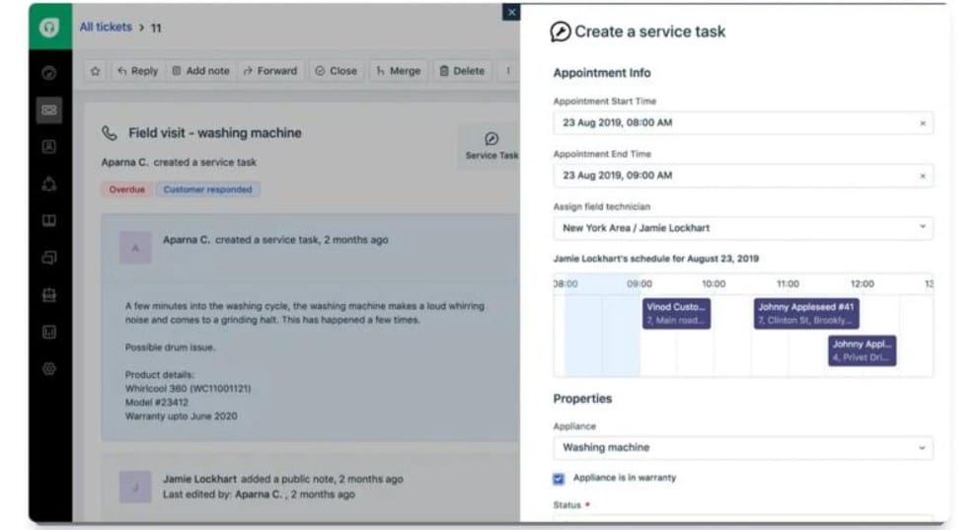Click Jamie Lockhart avatar thumbnail
Screen dimensions: 980x530
[x=135, y=487]
